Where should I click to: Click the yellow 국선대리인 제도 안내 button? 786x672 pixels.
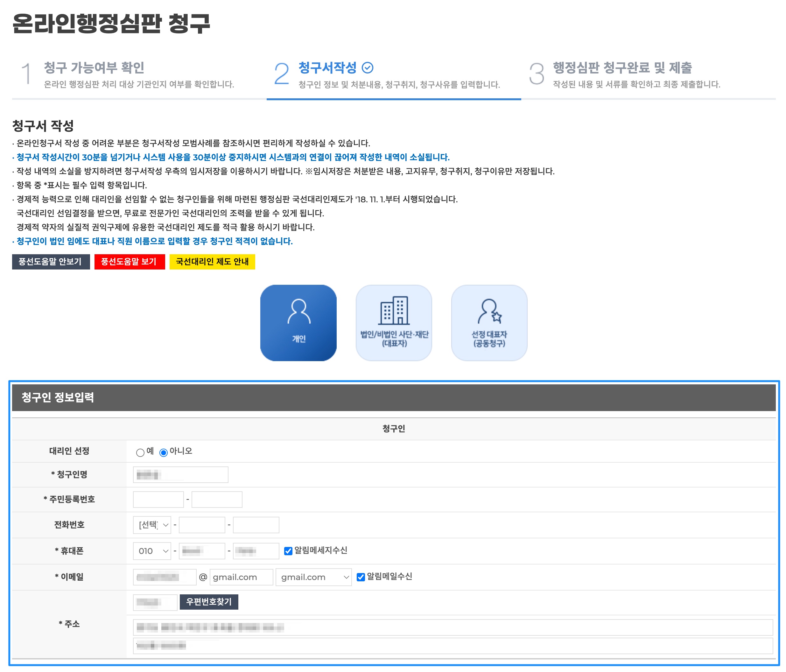[x=212, y=262]
